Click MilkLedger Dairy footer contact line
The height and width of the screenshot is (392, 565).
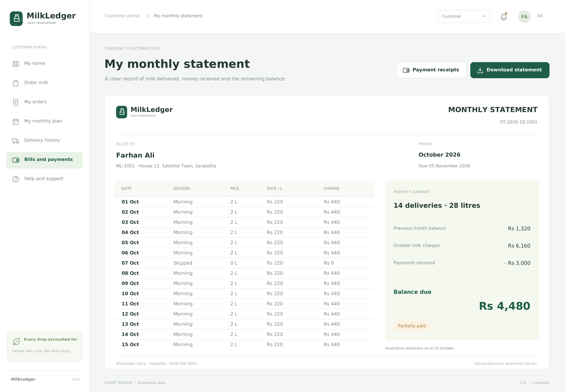point(156,364)
